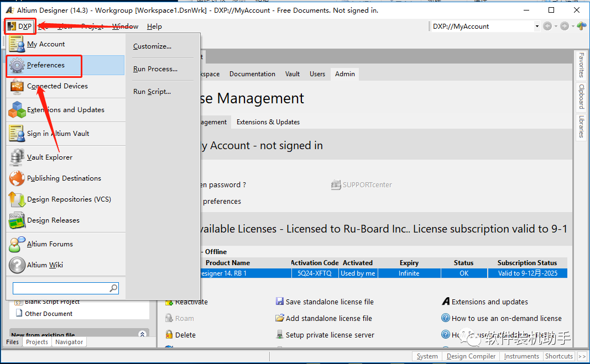The image size is (590, 364).
Task: Open the Back history dropdown arrow
Action: [556, 27]
